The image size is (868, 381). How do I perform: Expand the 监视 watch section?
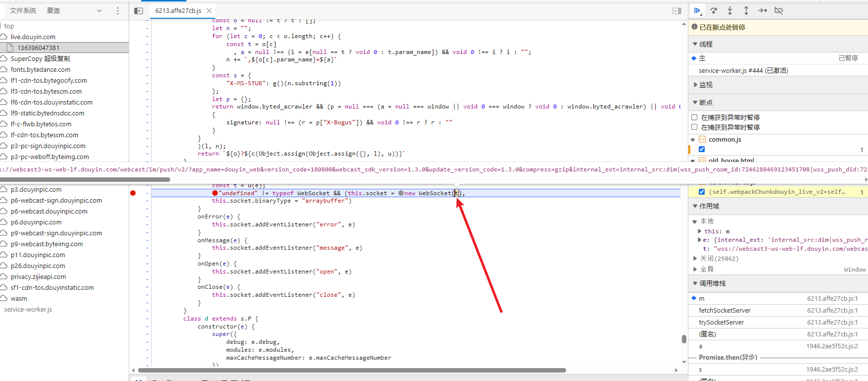(695, 85)
